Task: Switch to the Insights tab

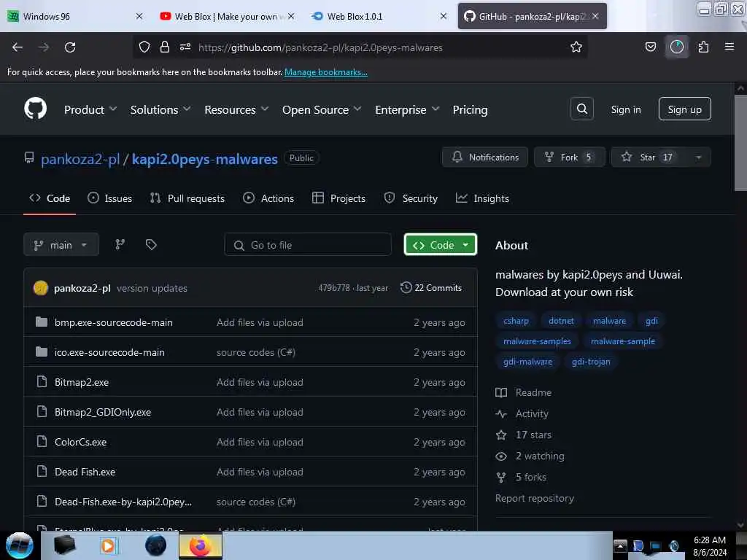Action: (x=482, y=198)
